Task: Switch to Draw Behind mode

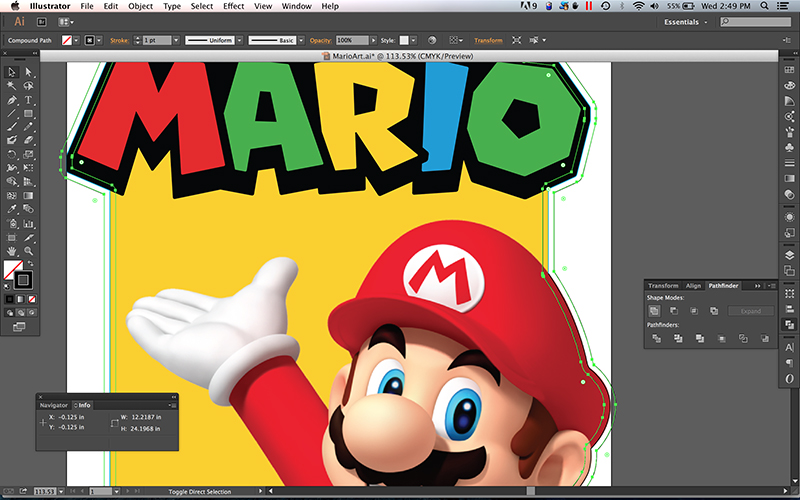Action: click(20, 313)
